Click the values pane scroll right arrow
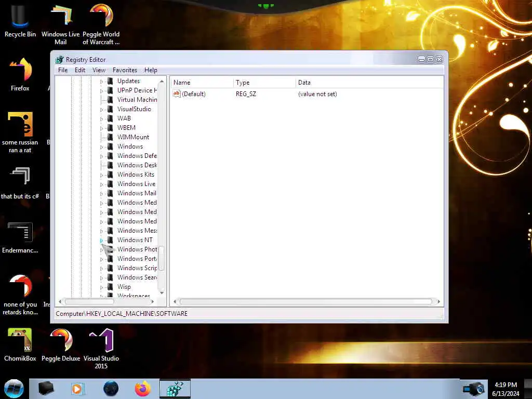 438,301
